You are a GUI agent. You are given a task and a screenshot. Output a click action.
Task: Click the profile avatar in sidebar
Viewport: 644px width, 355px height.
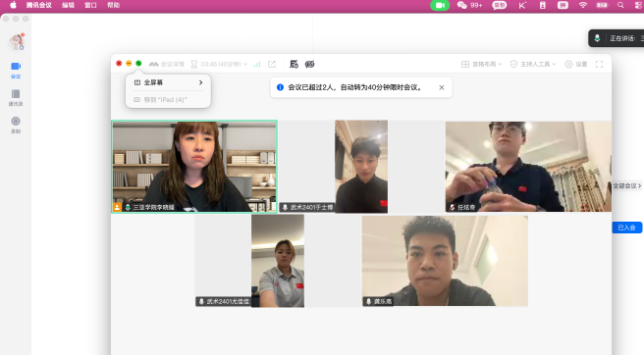tap(17, 42)
